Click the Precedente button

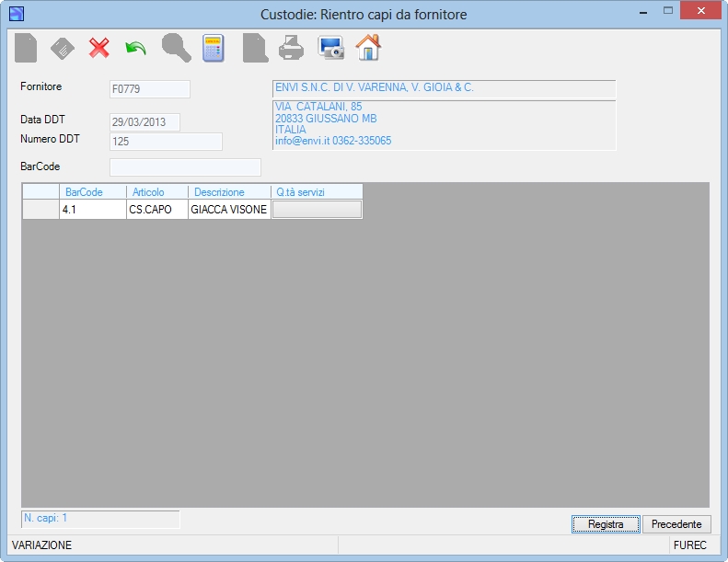[x=676, y=524]
